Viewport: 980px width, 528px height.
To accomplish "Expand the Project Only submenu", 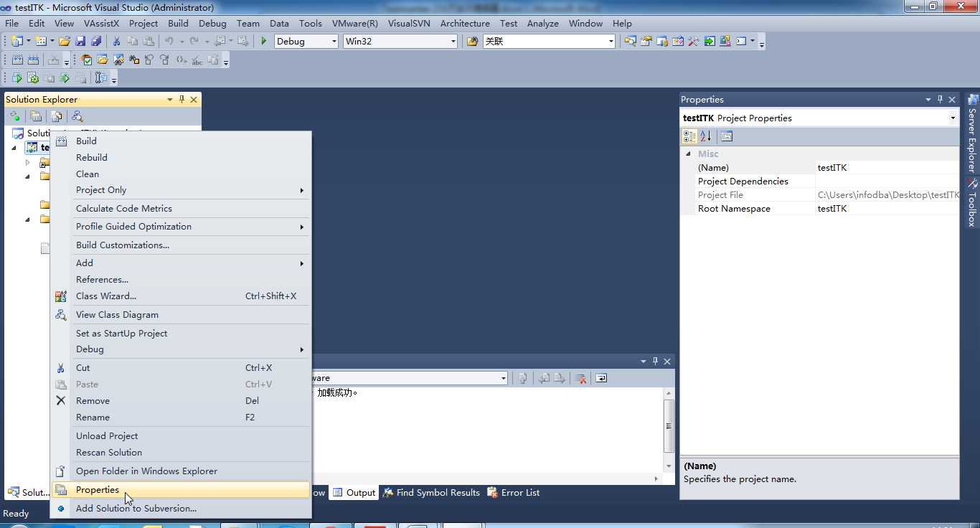I will [x=181, y=190].
